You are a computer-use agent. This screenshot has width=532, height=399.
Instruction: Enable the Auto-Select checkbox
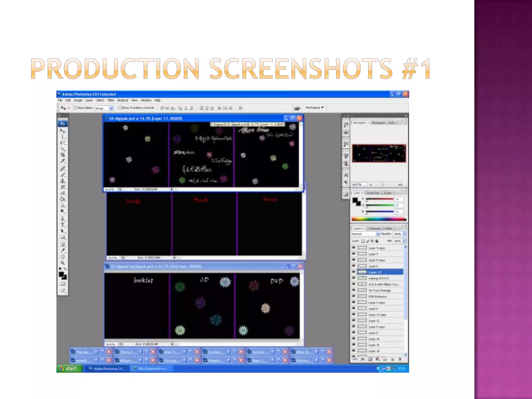point(76,108)
